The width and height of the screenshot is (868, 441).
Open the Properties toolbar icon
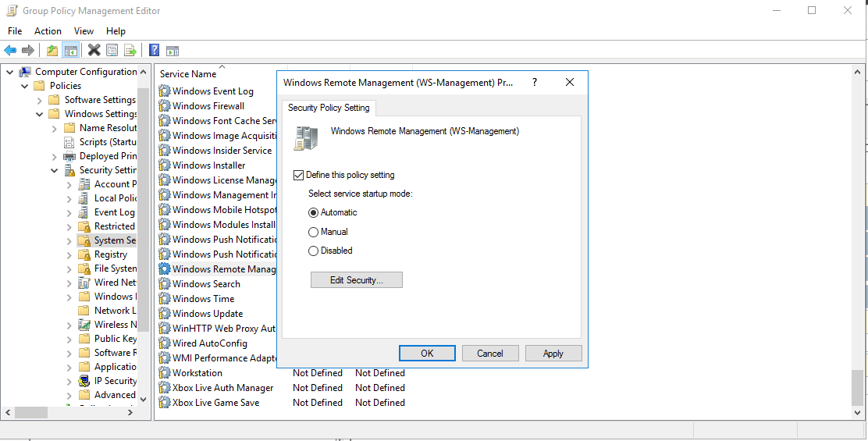[112, 51]
